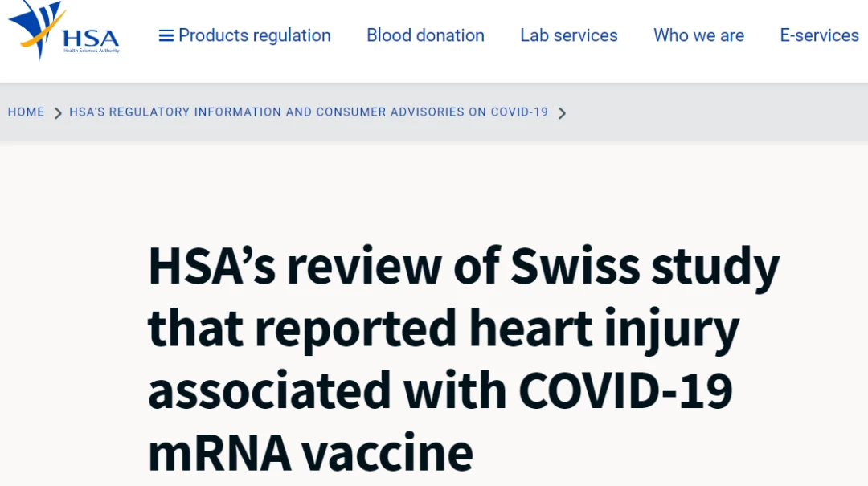Click "associated with" in the article title

pyautogui.click(x=327, y=390)
